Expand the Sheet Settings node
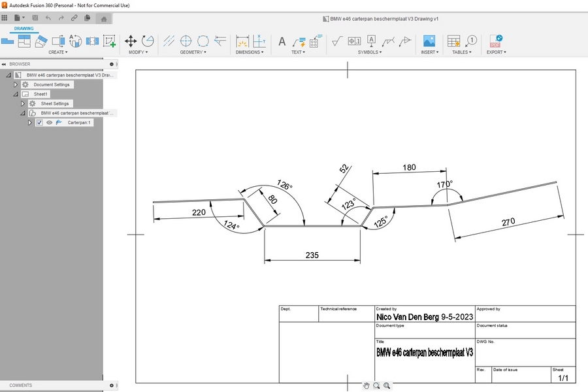 point(22,103)
